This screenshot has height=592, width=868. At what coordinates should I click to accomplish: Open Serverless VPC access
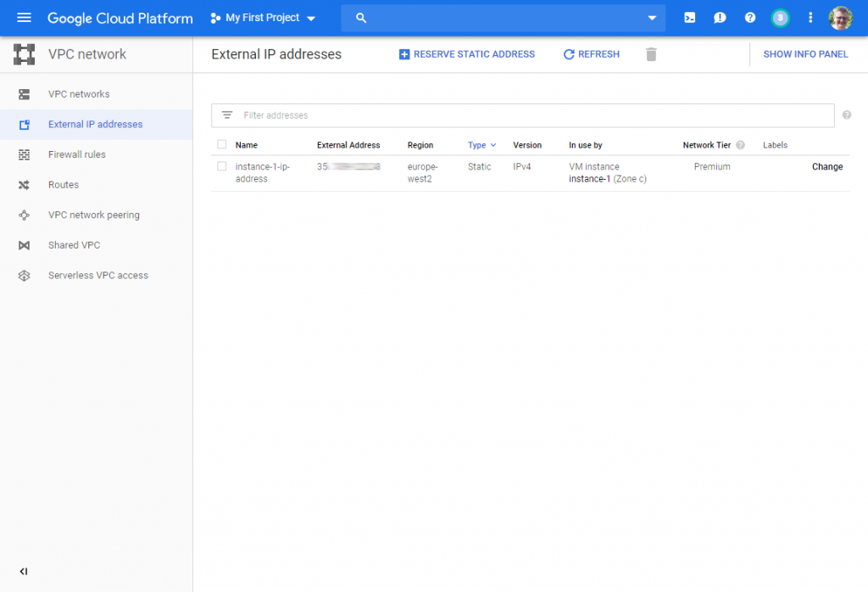(x=98, y=276)
